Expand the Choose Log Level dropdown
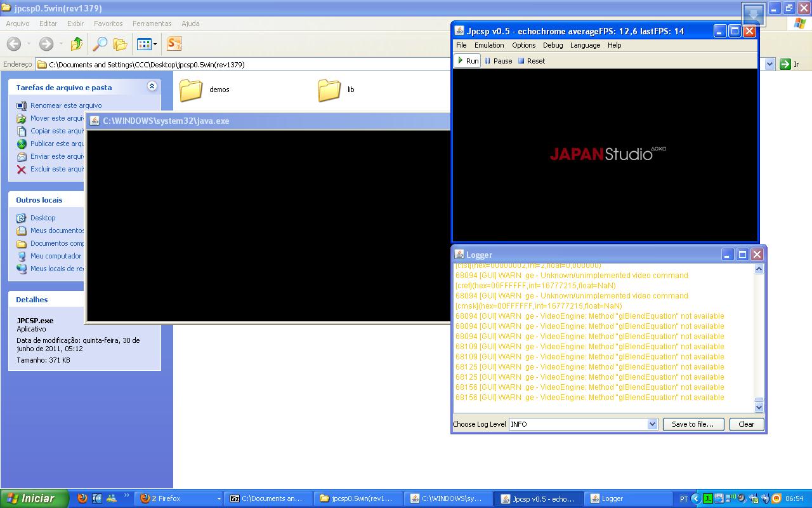 click(x=652, y=424)
